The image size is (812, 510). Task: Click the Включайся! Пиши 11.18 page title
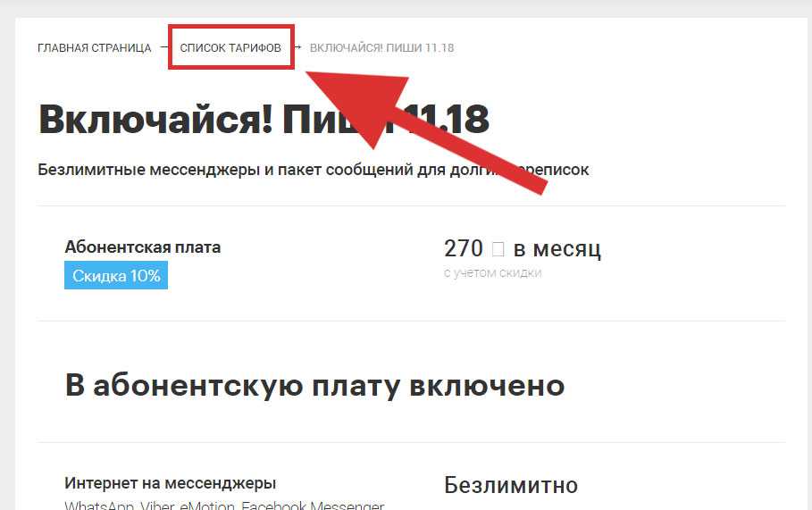click(x=264, y=119)
